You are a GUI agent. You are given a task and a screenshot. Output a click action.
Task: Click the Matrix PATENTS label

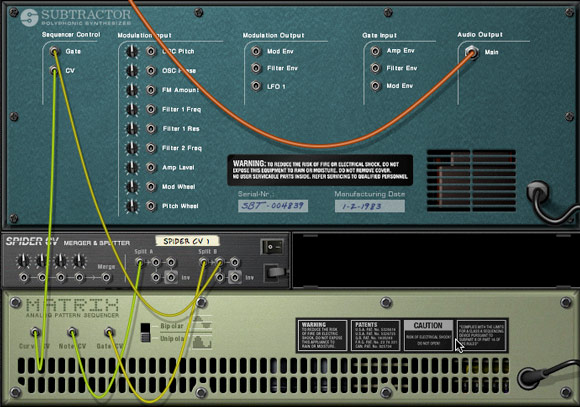[x=375, y=335]
